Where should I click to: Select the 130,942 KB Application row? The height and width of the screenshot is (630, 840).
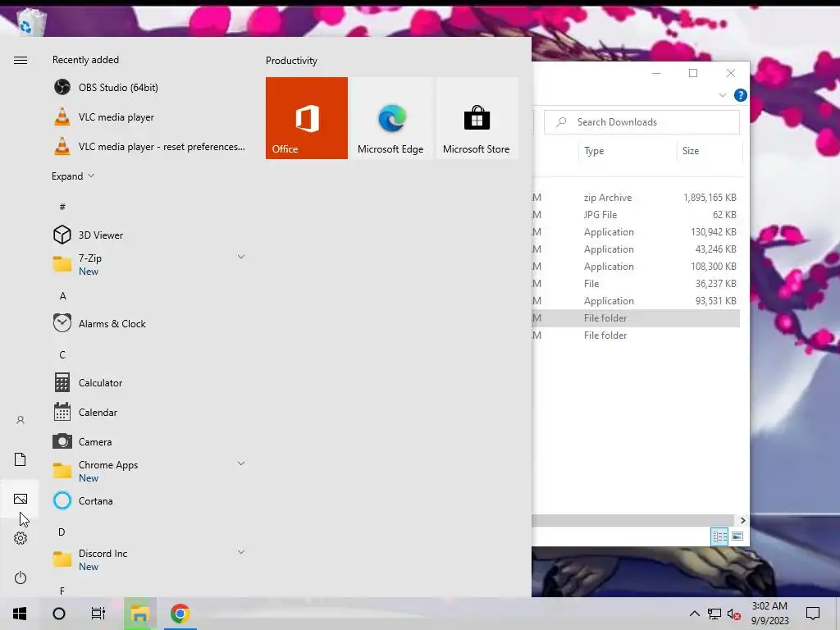click(636, 232)
